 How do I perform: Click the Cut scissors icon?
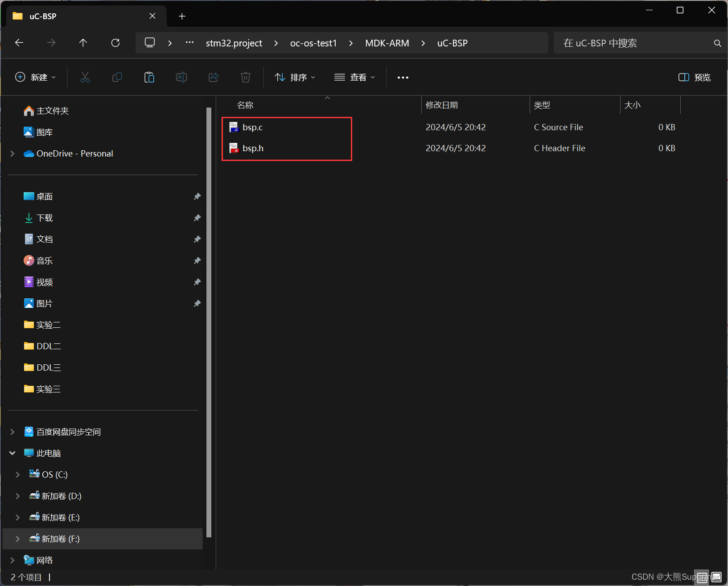(x=85, y=77)
